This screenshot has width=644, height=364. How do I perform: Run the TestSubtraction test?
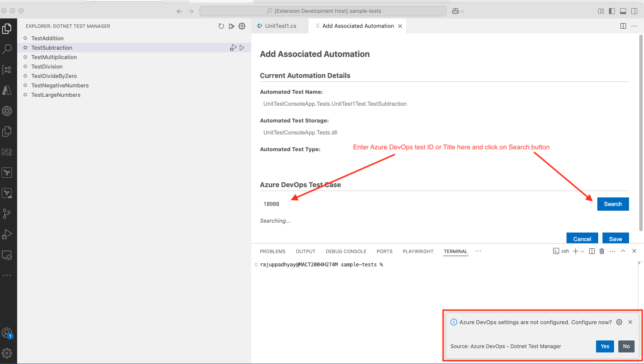[242, 48]
